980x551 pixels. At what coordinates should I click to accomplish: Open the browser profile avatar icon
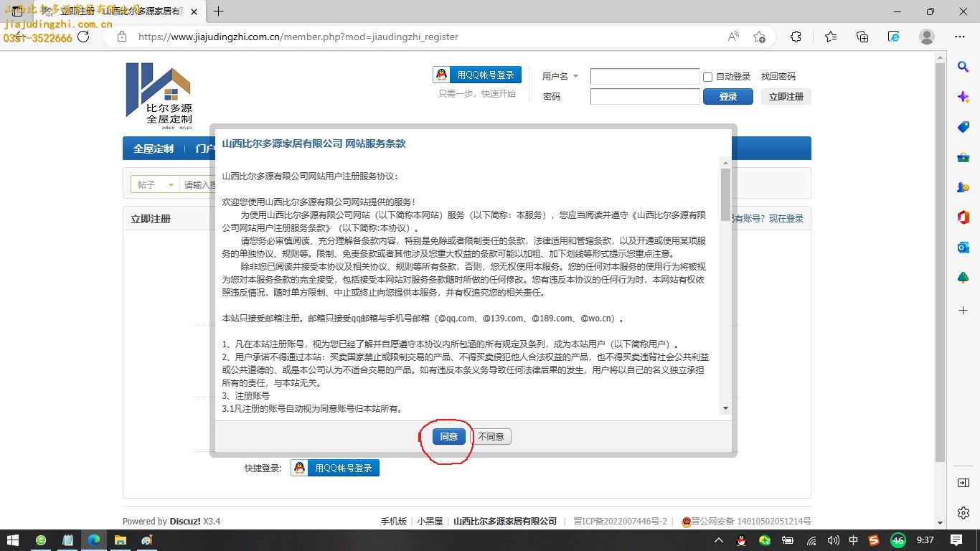927,37
